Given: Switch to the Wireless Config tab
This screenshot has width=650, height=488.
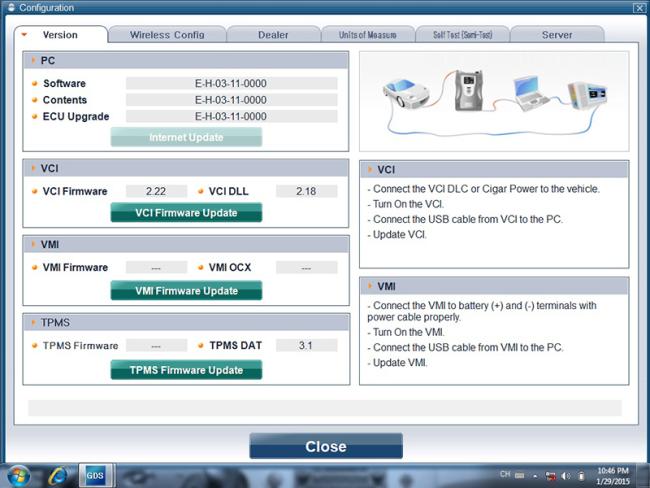Looking at the screenshot, I should pos(167,35).
